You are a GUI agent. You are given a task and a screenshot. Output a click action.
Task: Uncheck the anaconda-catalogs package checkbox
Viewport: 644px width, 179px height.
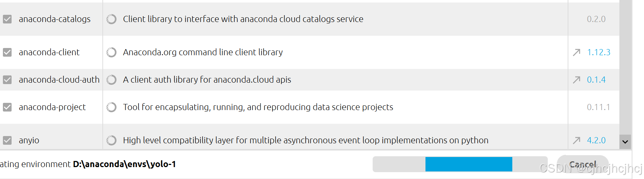pos(7,19)
